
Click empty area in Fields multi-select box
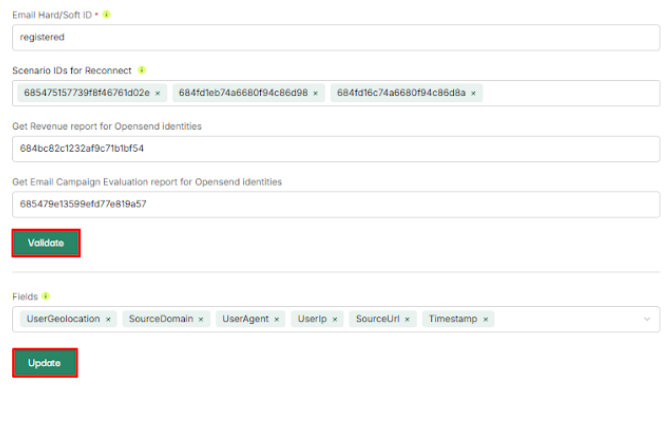565,319
